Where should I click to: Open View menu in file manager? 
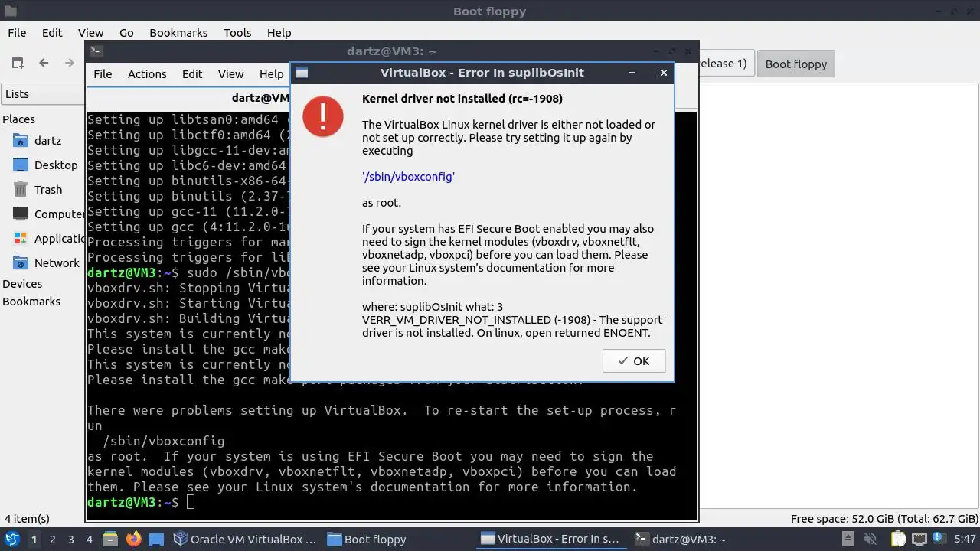coord(90,33)
